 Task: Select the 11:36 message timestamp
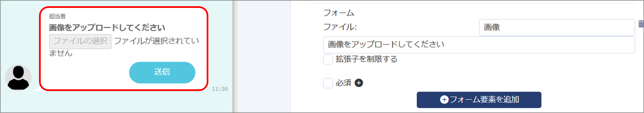(x=220, y=89)
